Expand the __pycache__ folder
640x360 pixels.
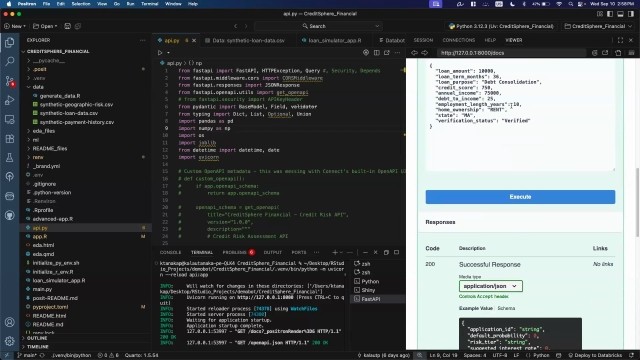pos(86,60)
